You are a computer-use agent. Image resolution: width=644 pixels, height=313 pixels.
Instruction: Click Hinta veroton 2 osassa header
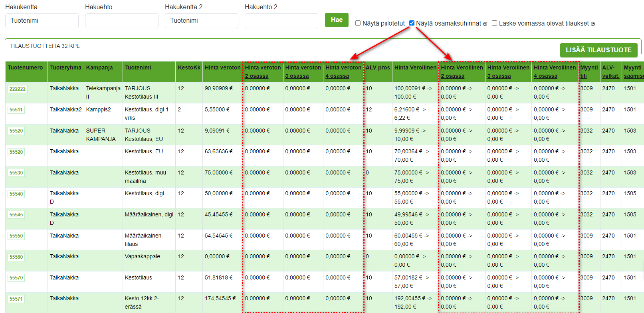263,72
